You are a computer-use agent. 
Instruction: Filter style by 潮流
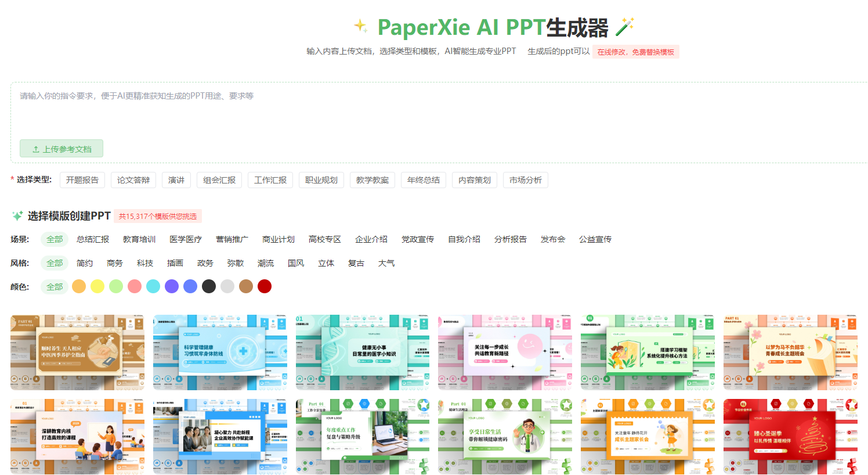(x=266, y=263)
